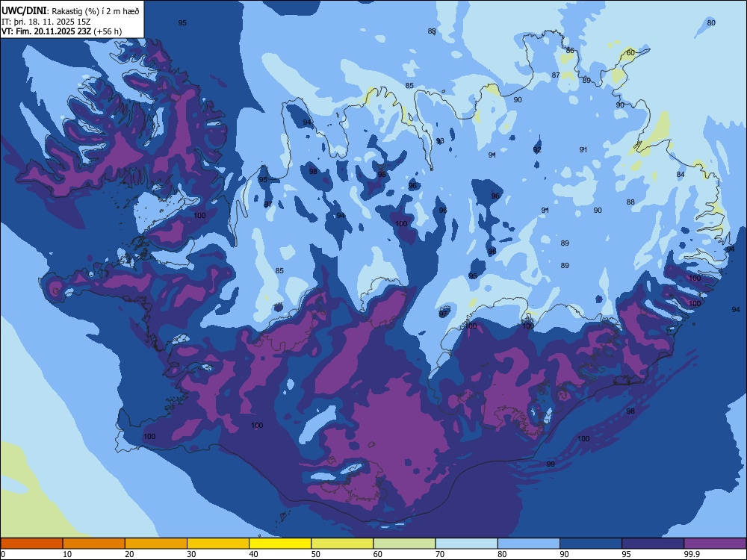Click the dark orange 0–10 legend swatch

[31, 544]
